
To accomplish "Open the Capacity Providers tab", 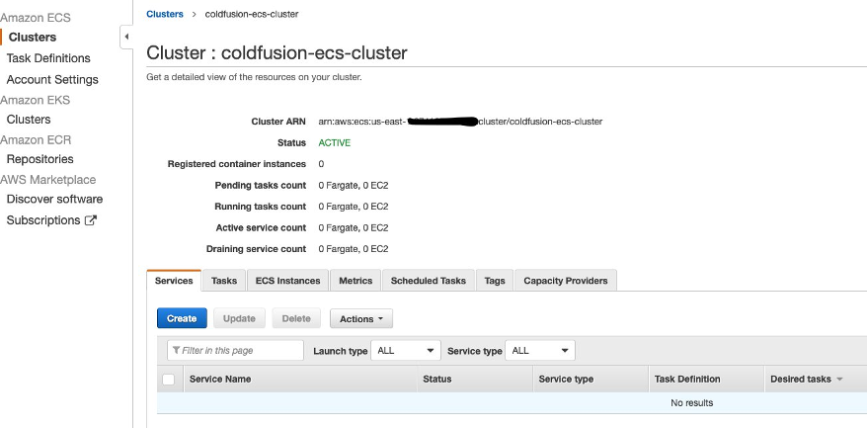I will click(566, 281).
